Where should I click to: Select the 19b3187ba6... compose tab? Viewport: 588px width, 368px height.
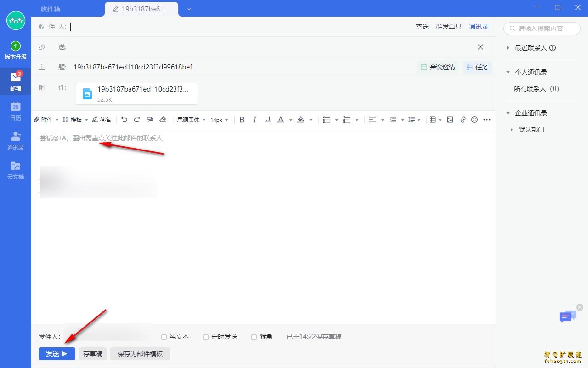click(141, 9)
